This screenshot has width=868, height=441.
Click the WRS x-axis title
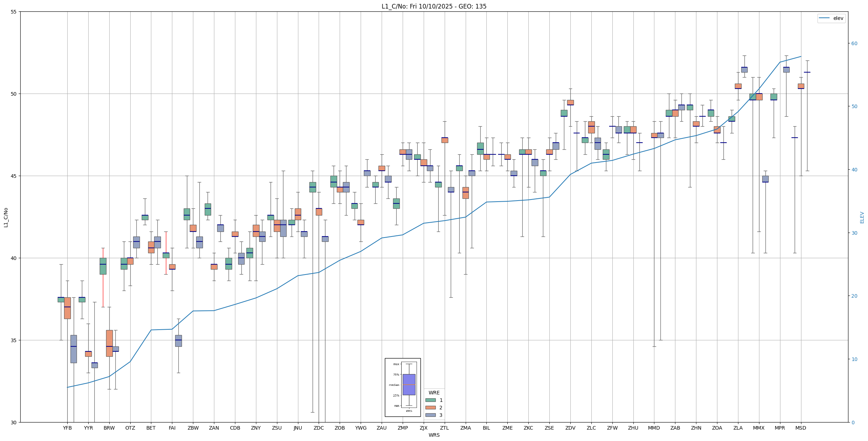point(434,435)
